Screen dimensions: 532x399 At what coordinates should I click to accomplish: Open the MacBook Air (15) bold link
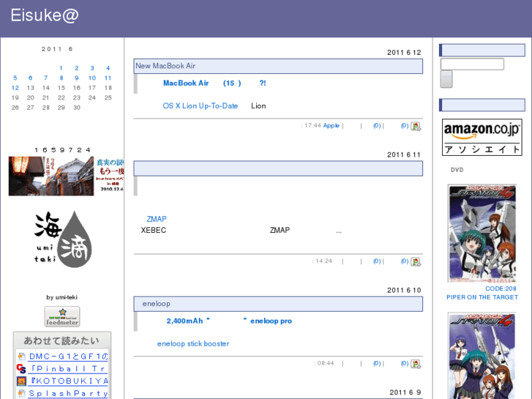(214, 83)
